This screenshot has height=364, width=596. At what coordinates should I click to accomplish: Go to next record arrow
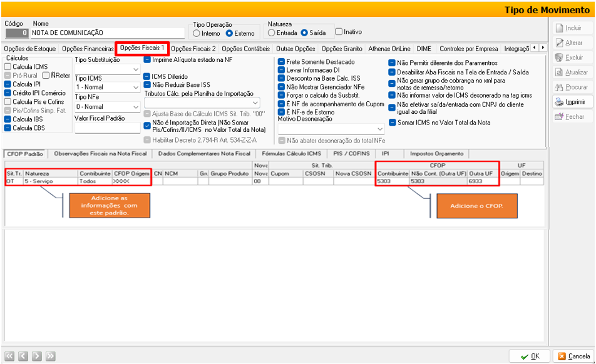point(37,356)
